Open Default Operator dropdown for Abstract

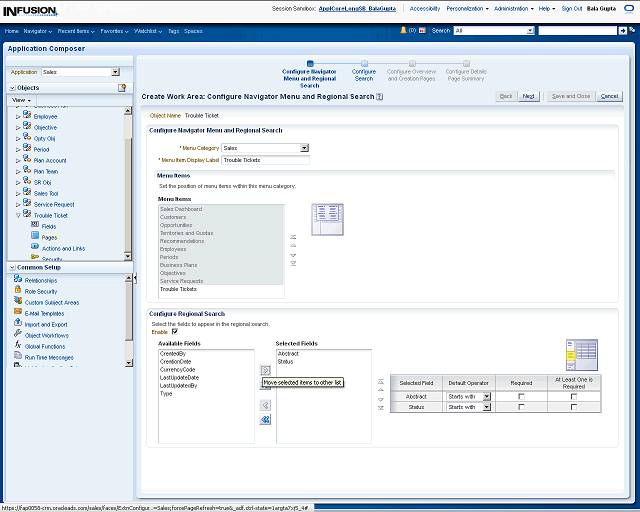tap(487, 397)
